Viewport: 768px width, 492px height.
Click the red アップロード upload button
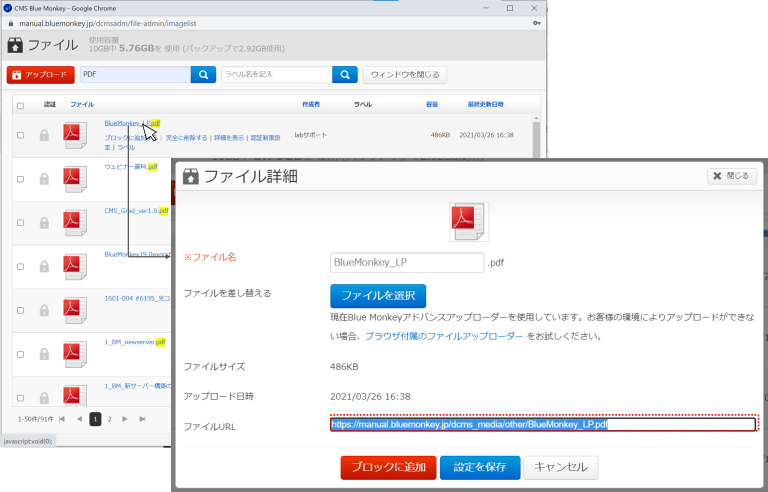41,74
